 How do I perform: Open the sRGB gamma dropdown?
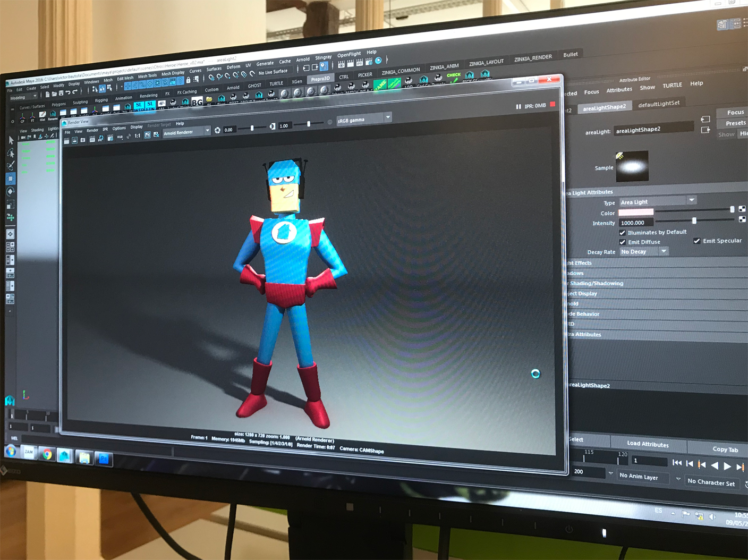364,119
